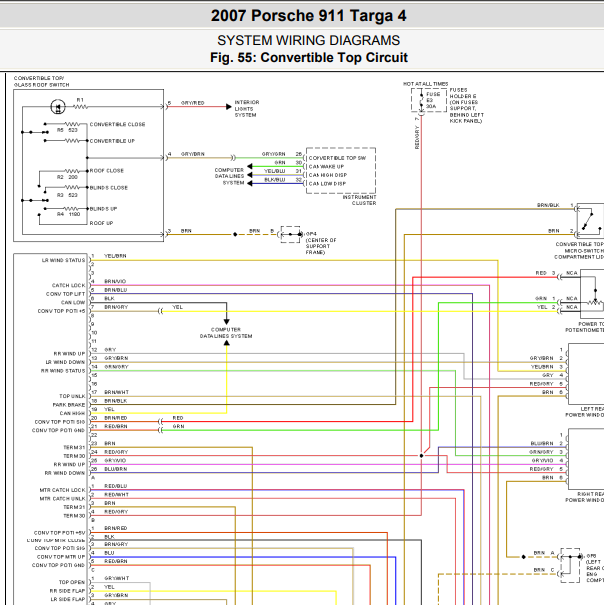604x605 pixels.
Task: Select the "CONV TOP POTI +5" pin 7 label
Action: (x=61, y=311)
